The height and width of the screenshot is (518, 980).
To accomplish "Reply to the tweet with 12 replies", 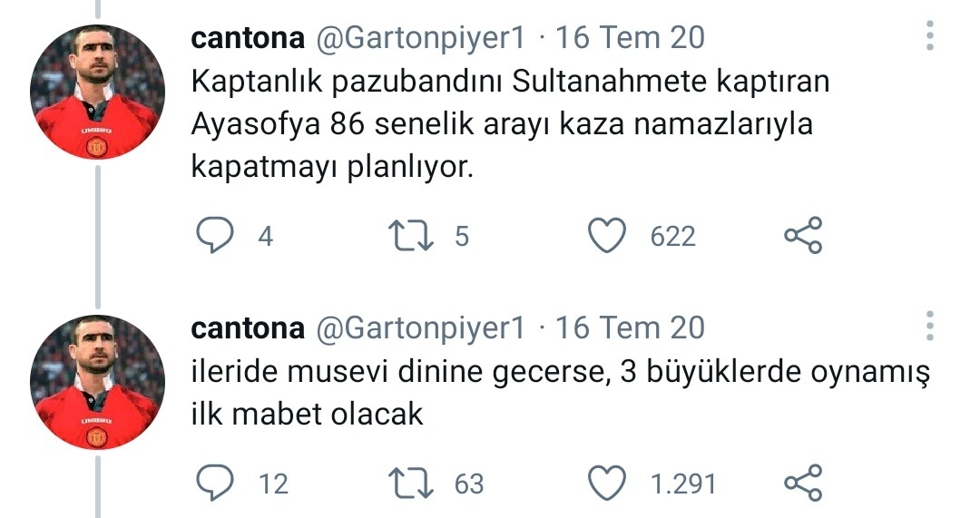I will [x=216, y=483].
